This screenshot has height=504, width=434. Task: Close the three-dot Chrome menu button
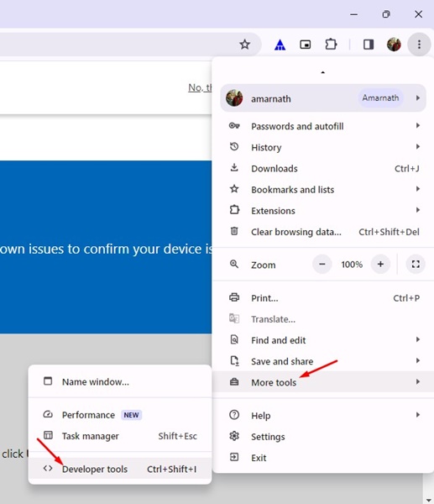pos(419,45)
